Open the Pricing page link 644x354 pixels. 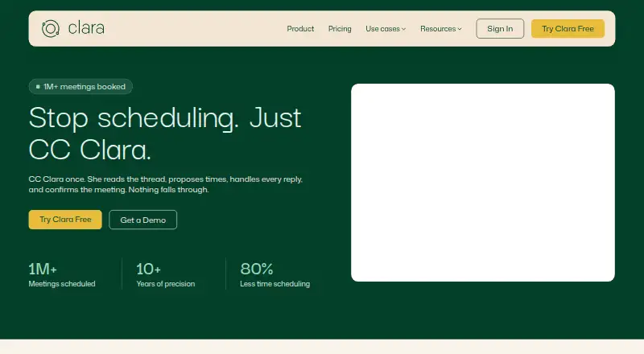tap(340, 29)
